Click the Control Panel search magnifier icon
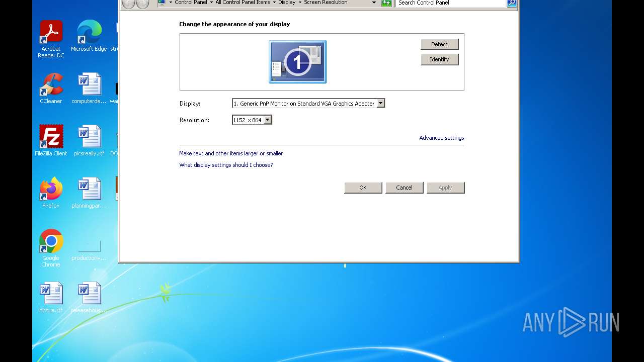The height and width of the screenshot is (362, 644). pyautogui.click(x=511, y=3)
